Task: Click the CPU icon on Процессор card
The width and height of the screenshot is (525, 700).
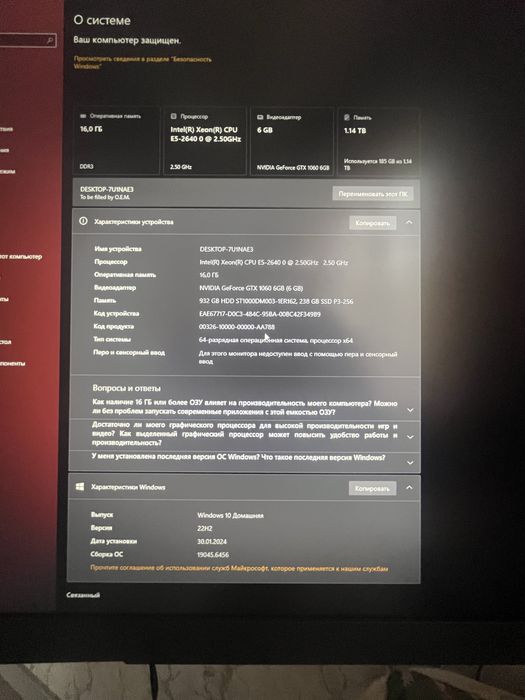Action: [174, 116]
